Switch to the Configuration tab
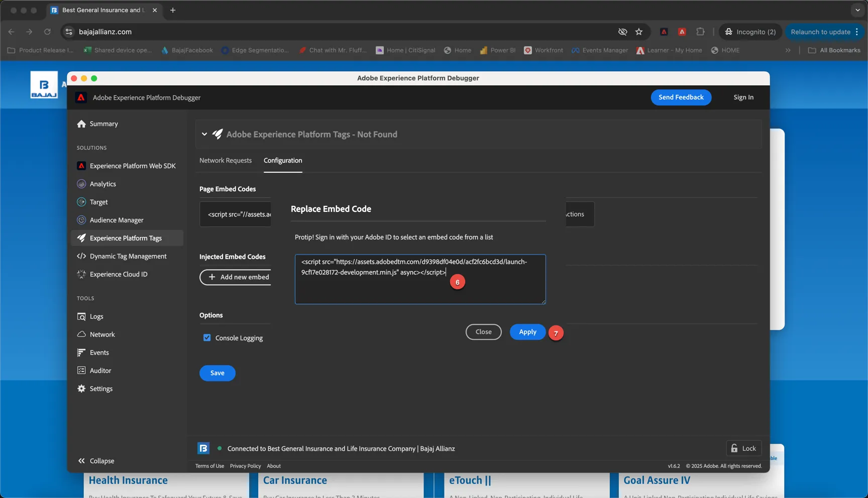Image resolution: width=868 pixels, height=498 pixels. point(283,161)
